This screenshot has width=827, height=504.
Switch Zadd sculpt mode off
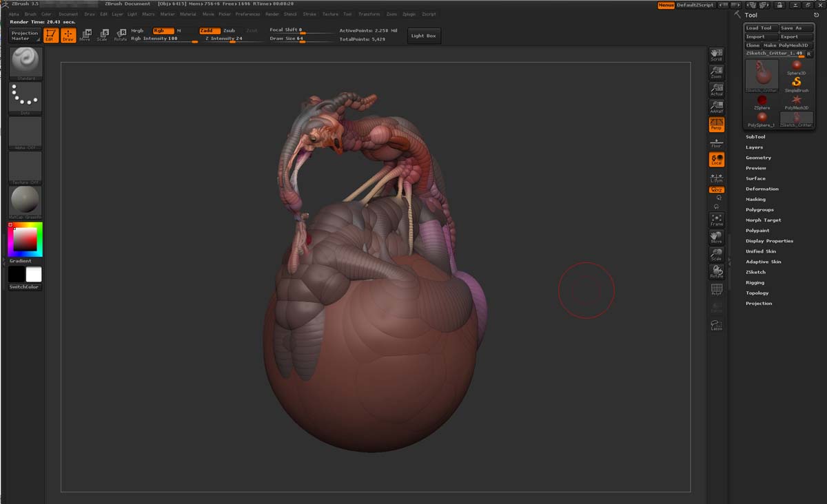tap(209, 30)
